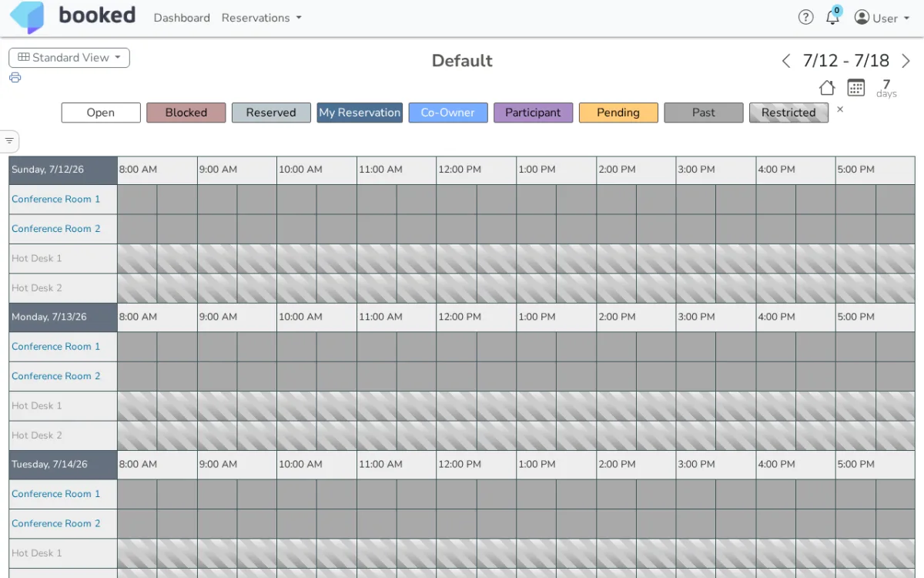Screen dimensions: 924x578
Task: Go to next week with right arrow
Action: pos(906,61)
